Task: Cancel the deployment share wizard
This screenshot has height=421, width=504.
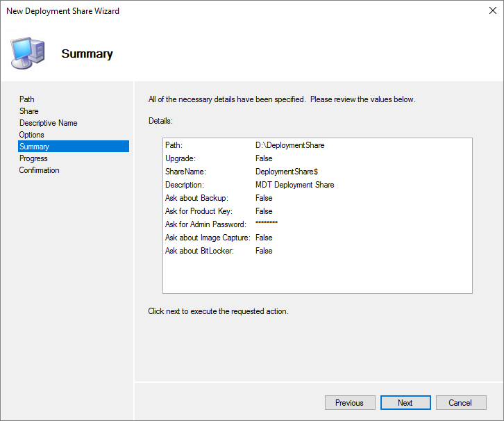Action: tap(460, 403)
